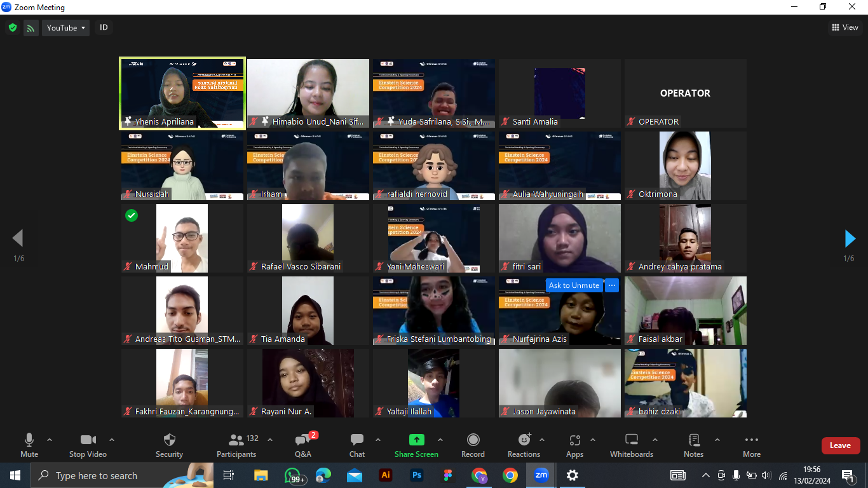Open the More options menu
This screenshot has height=488, width=868.
[751, 445]
